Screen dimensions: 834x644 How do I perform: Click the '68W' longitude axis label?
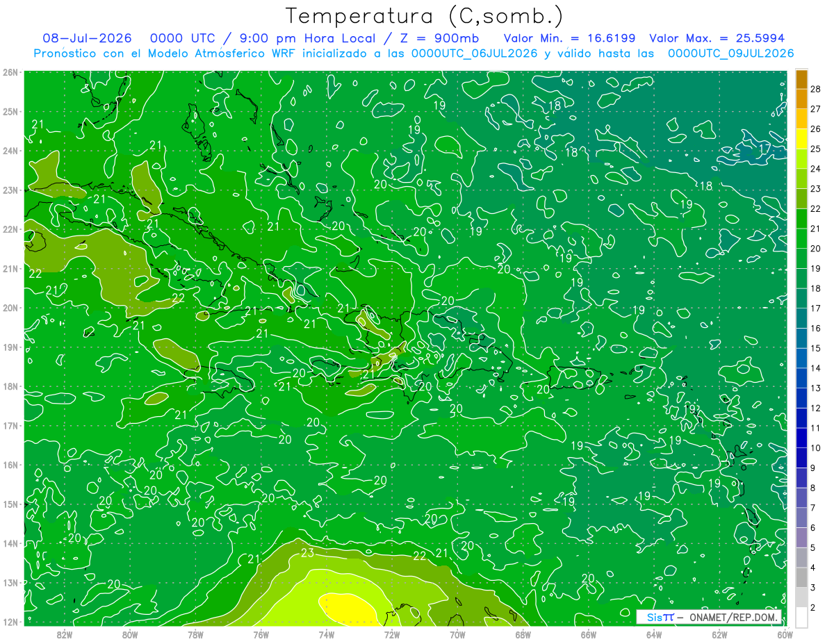523,634
